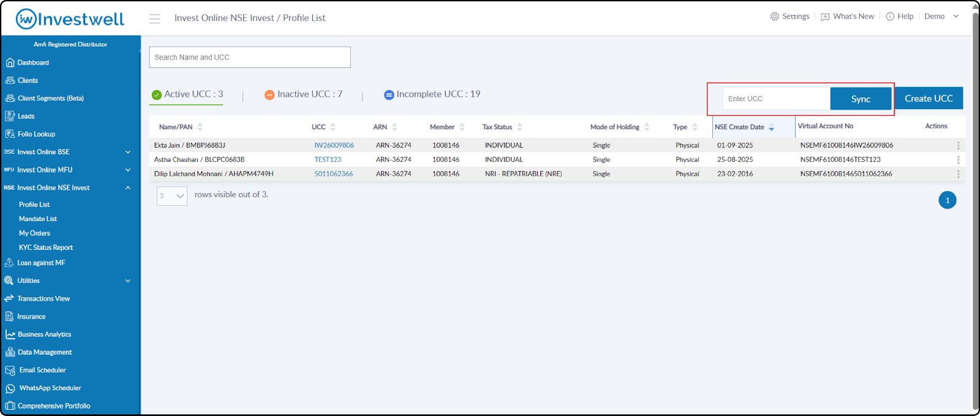This screenshot has height=416, width=980.
Task: Click the Client Segments (Beta) icon
Action: 10,98
